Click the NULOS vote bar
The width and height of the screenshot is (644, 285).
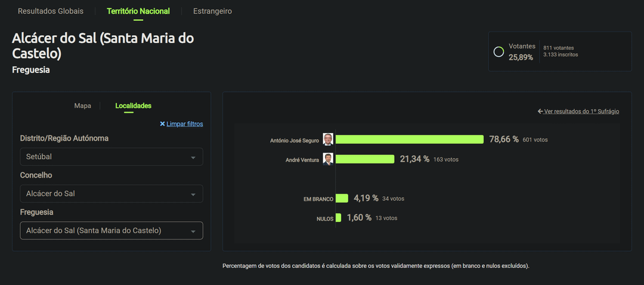338,218
